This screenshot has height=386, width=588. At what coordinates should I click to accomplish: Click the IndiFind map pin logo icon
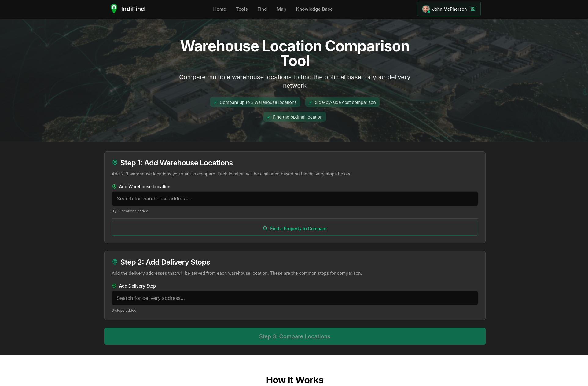point(114,9)
